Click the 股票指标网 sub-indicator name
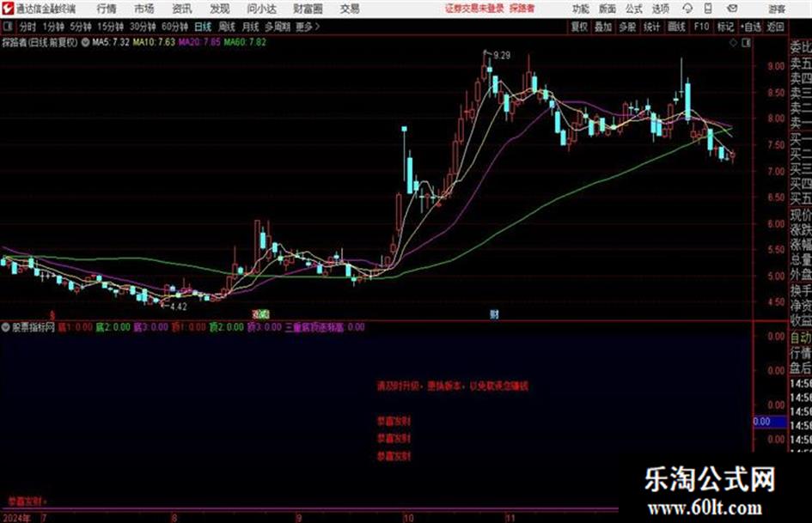Viewport: 812px width, 523px height. (x=34, y=327)
